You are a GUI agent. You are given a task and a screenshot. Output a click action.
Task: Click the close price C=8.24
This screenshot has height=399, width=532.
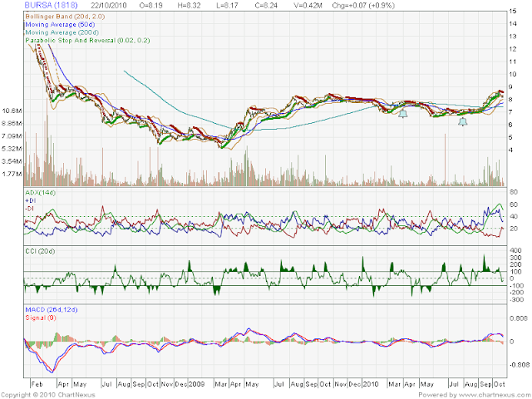pyautogui.click(x=266, y=6)
